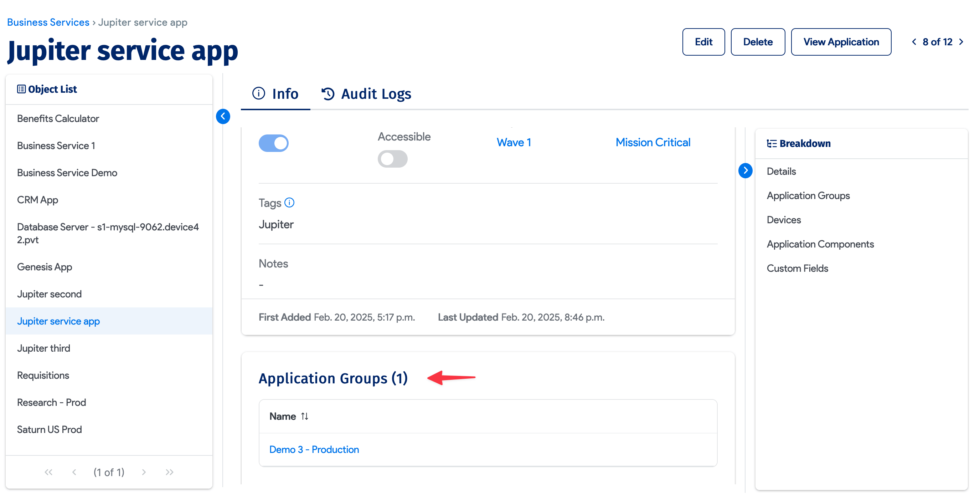Select Jupiter third from the Object List
Image resolution: width=980 pixels, height=500 pixels.
pyautogui.click(x=43, y=348)
